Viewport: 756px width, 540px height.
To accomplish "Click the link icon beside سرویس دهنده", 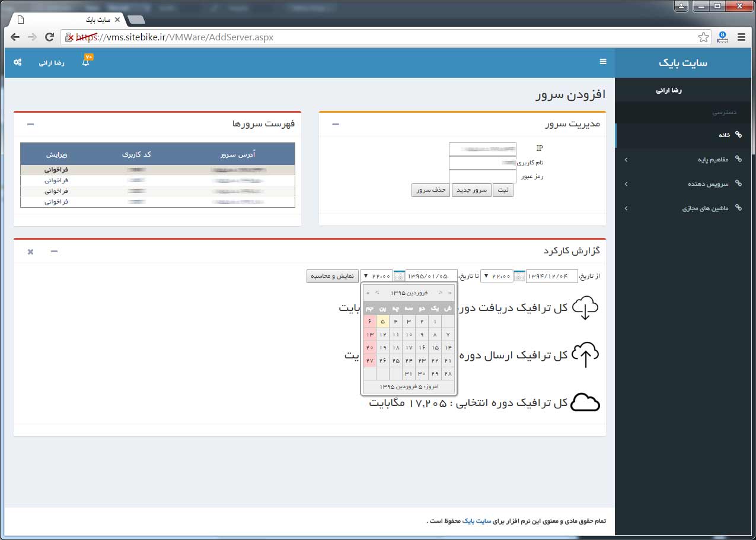I will [738, 183].
